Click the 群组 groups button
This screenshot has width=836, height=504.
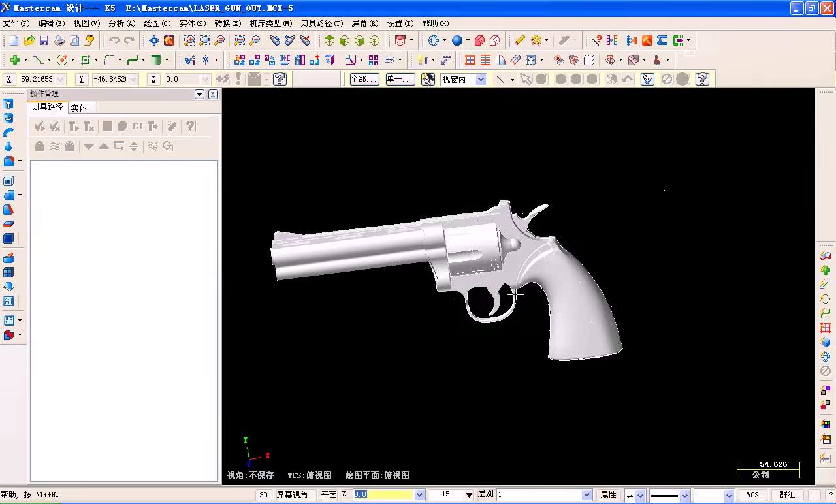pyautogui.click(x=788, y=495)
